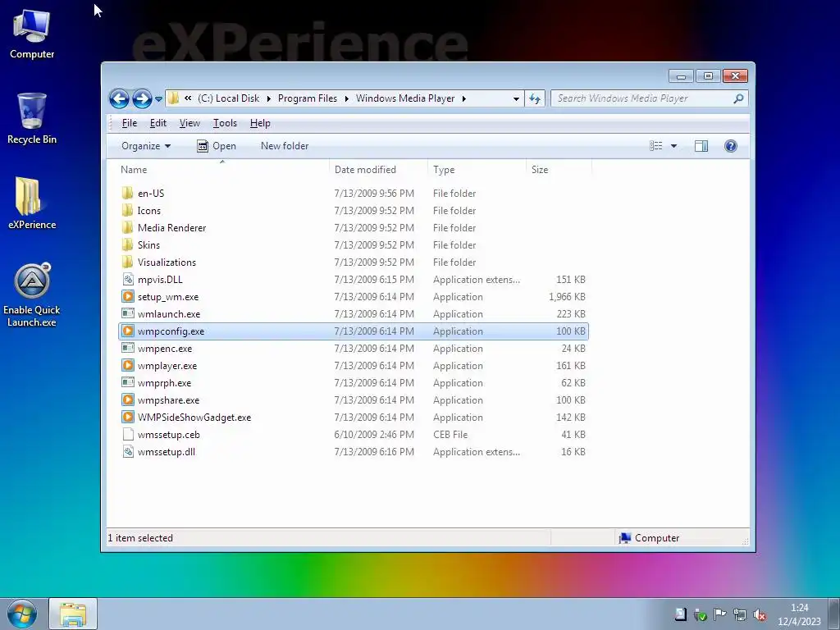Select setup_wm.exe icon
The height and width of the screenshot is (630, 840).
(127, 296)
